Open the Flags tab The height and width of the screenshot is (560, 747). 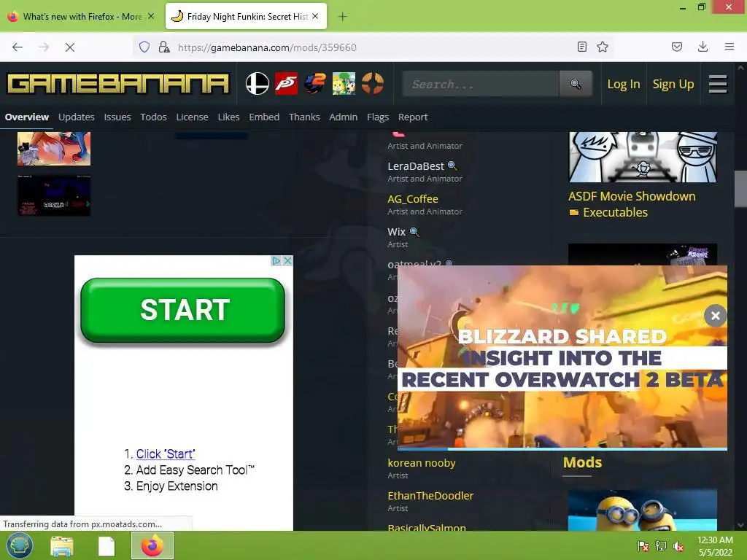[x=378, y=117]
